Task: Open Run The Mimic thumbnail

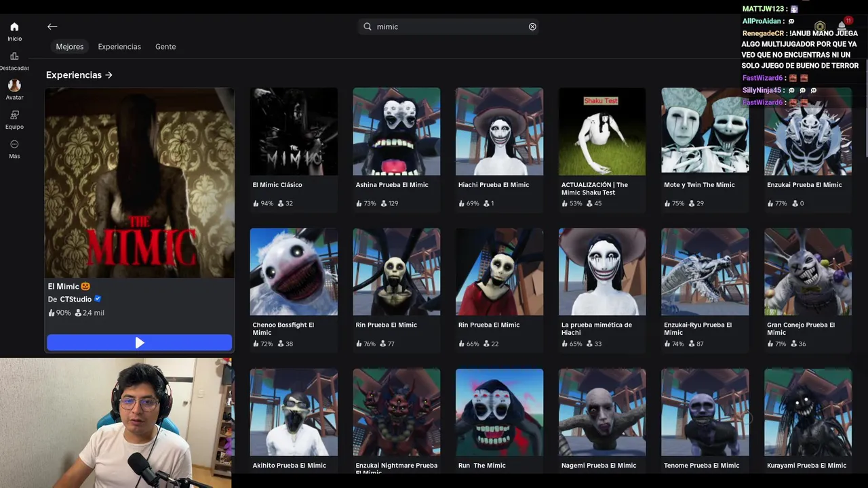Action: click(x=500, y=412)
